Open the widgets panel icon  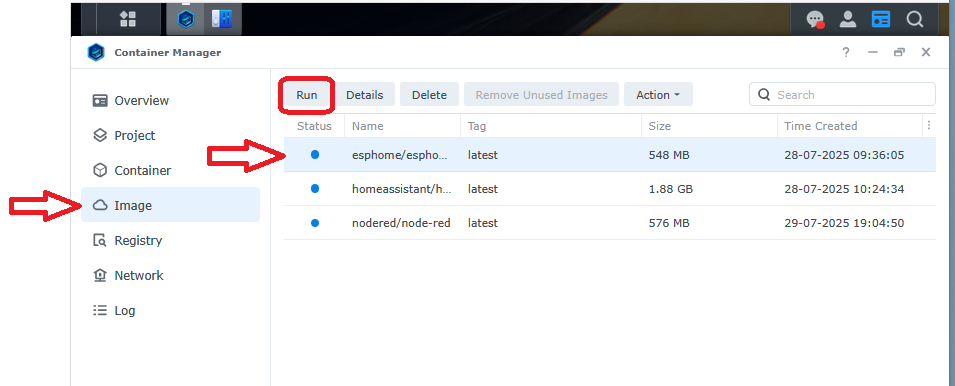(x=881, y=19)
